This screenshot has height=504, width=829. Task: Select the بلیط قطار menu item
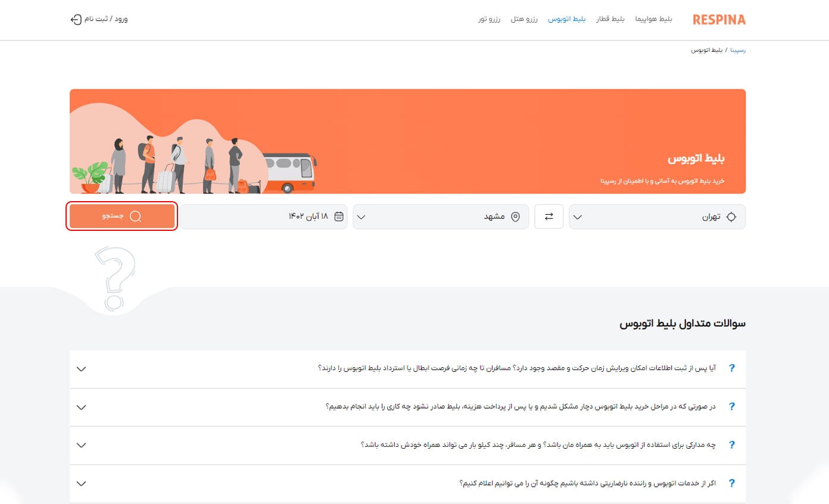610,18
